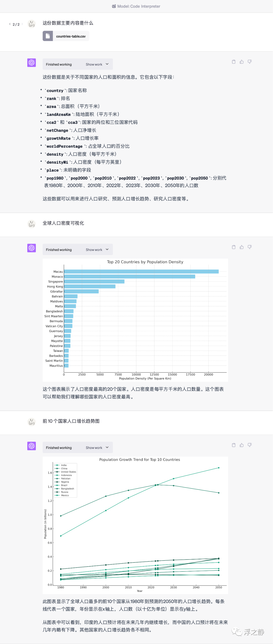273x644 pixels.
Task: Open the countries-table.csv attachment
Action: (66, 36)
